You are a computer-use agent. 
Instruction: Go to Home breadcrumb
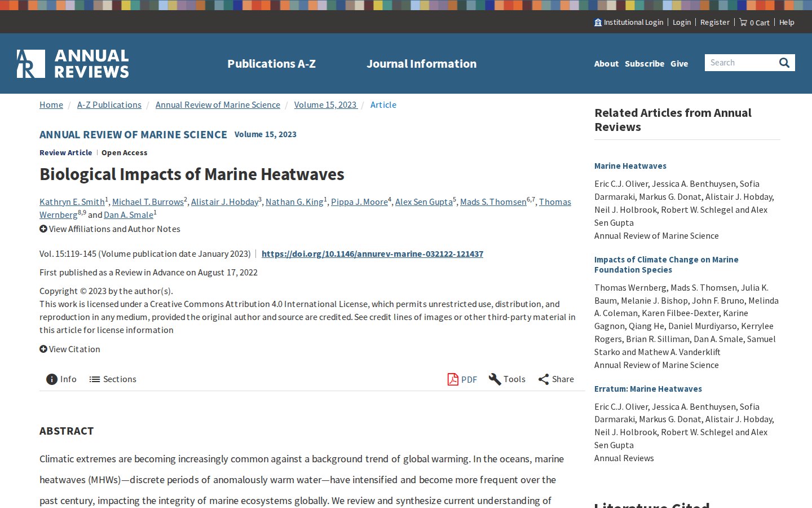point(51,105)
